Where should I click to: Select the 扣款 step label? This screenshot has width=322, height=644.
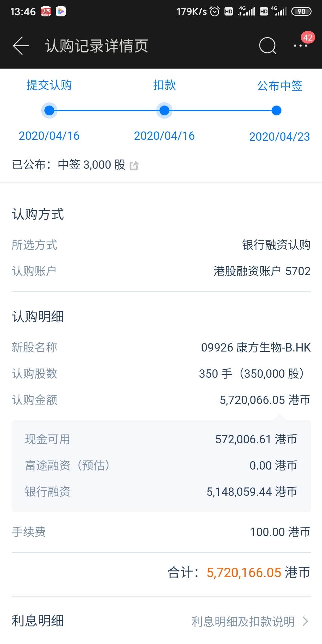click(164, 85)
